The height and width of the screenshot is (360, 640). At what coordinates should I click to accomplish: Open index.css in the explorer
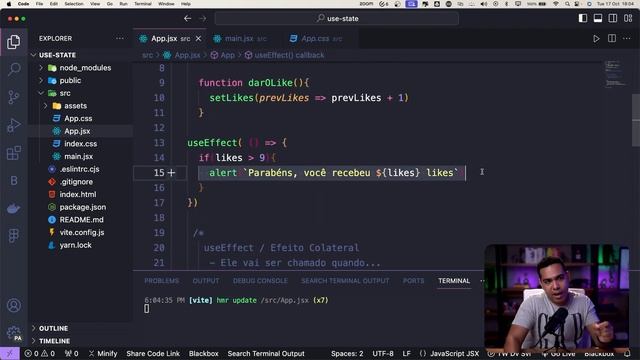pyautogui.click(x=80, y=144)
